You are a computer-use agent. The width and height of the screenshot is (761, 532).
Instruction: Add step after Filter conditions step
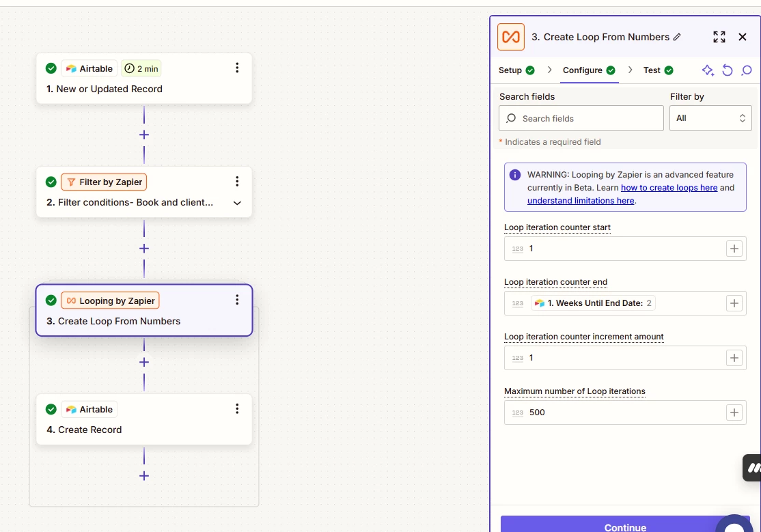[144, 249]
